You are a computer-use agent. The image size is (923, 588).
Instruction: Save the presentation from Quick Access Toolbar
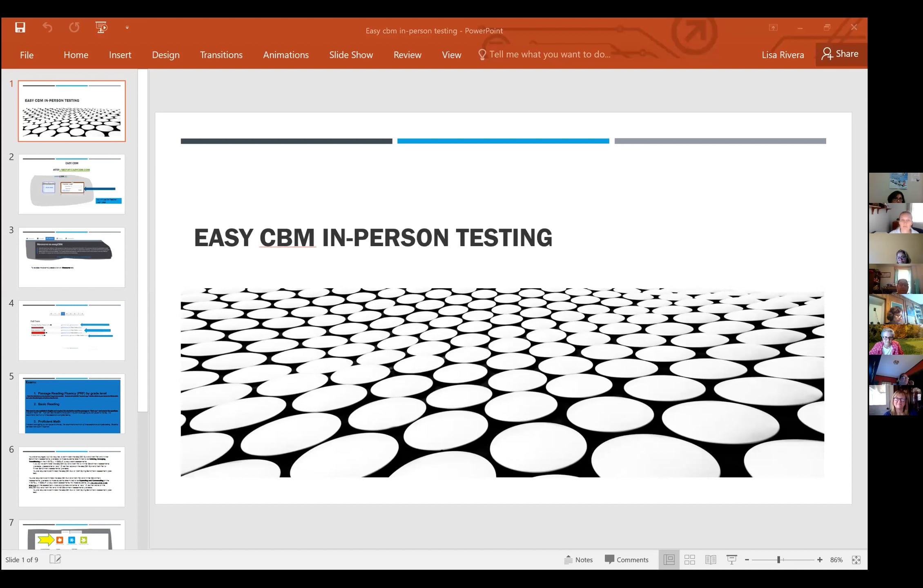point(20,27)
